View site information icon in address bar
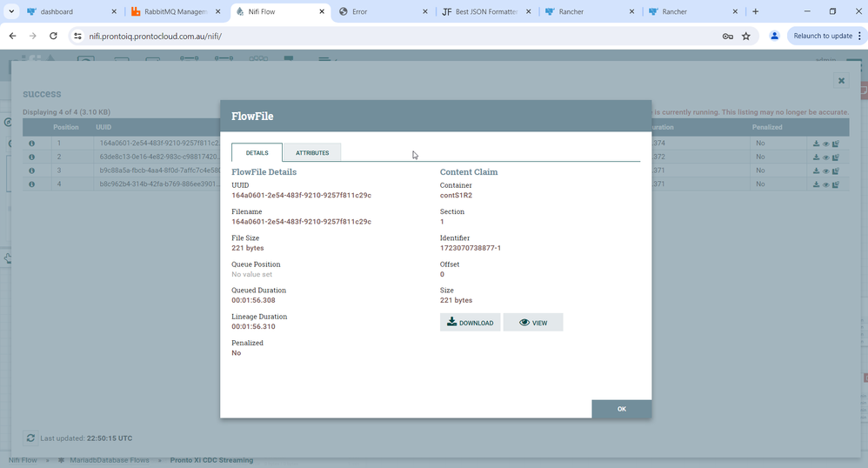Image resolution: width=868 pixels, height=468 pixels. 78,36
